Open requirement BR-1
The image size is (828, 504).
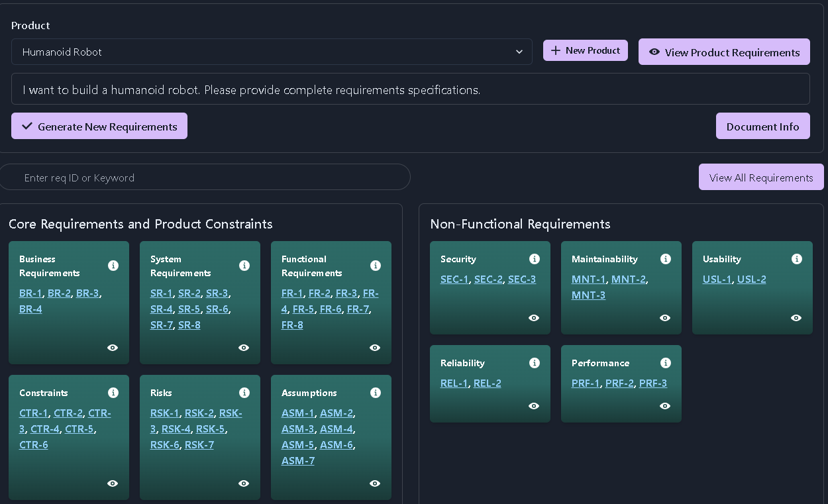[30, 293]
